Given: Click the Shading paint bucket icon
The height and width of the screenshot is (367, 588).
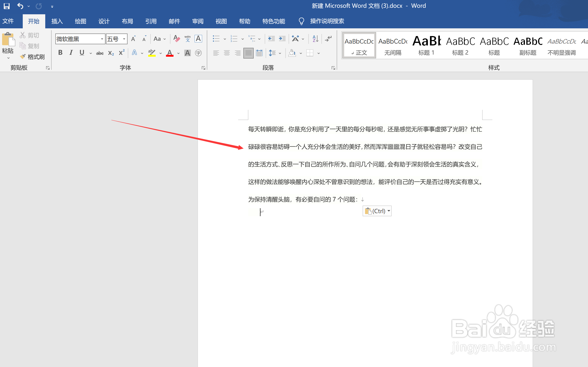Looking at the screenshot, I should (292, 53).
